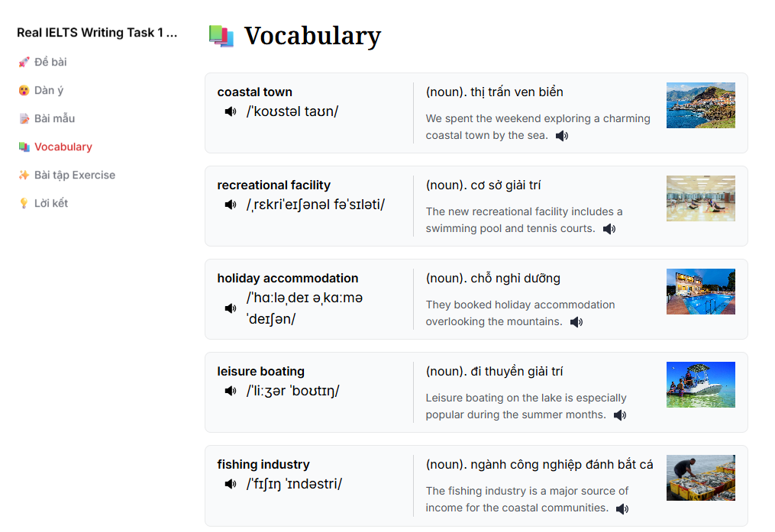Play pronunciation audio for 'coastal town'
This screenshot has width=775, height=532.
(x=231, y=112)
